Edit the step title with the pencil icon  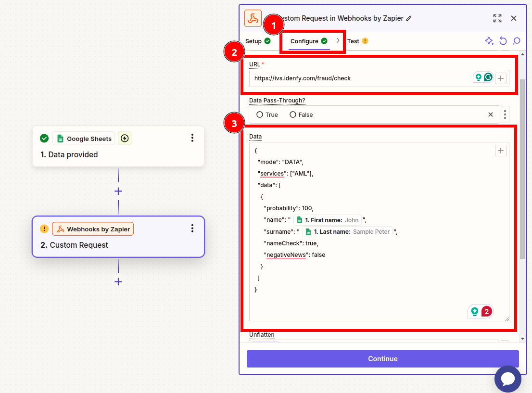pos(408,18)
